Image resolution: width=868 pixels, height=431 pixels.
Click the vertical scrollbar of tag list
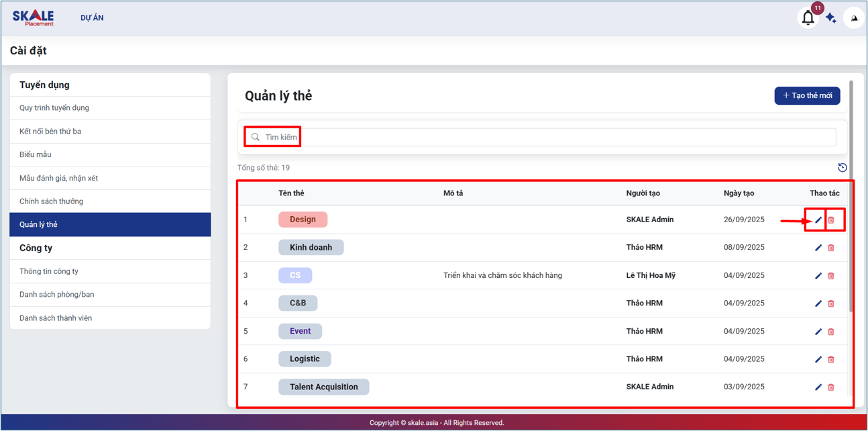[851, 195]
